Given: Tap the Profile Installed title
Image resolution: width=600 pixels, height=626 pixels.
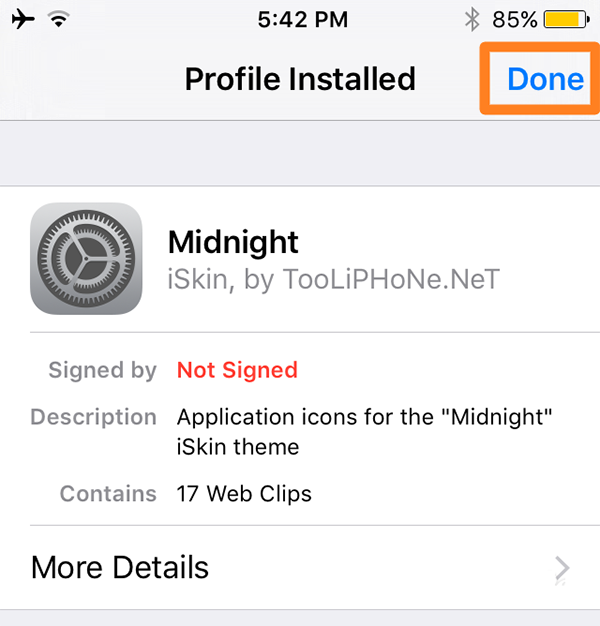Looking at the screenshot, I should [300, 79].
